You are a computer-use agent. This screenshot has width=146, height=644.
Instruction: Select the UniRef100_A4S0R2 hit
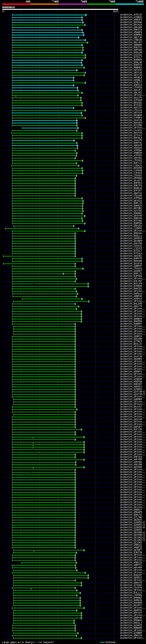coord(131,256)
